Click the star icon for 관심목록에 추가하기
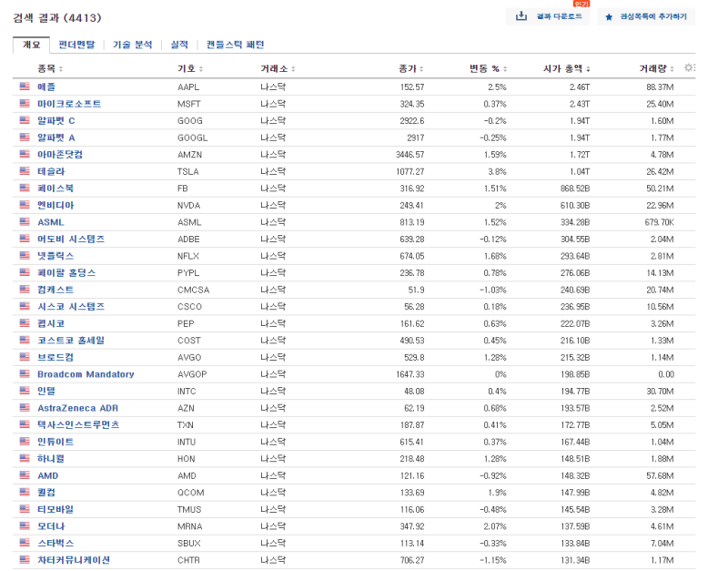Screen dimensions: 728x571 point(609,16)
